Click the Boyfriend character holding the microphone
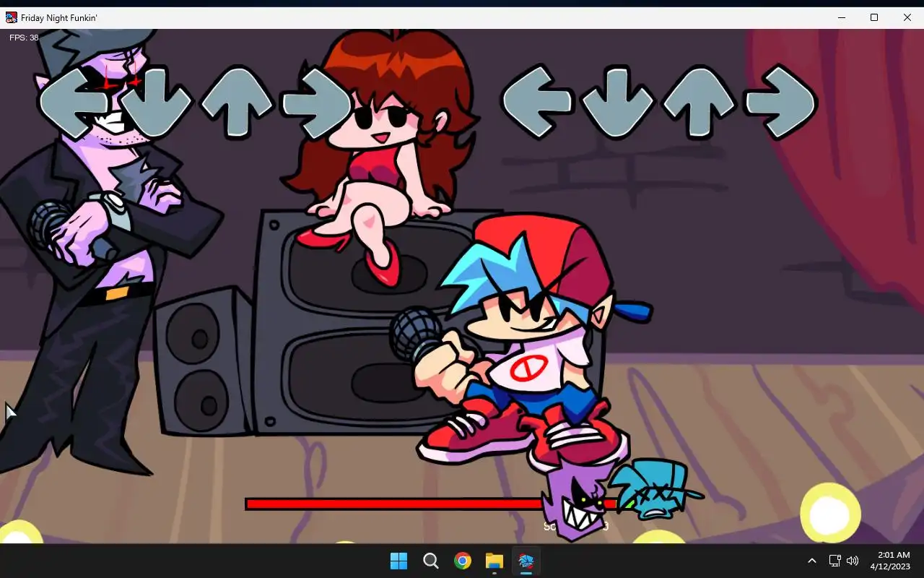The image size is (924, 578). click(534, 340)
